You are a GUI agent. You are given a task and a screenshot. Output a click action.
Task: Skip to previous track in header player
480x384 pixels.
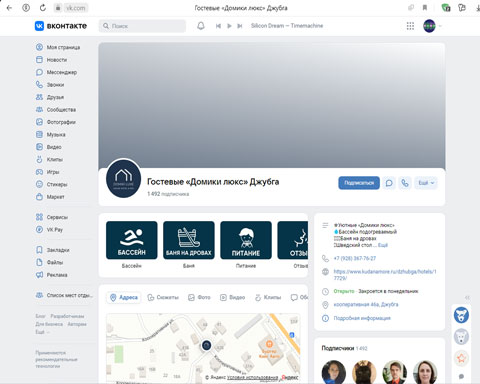pos(218,26)
